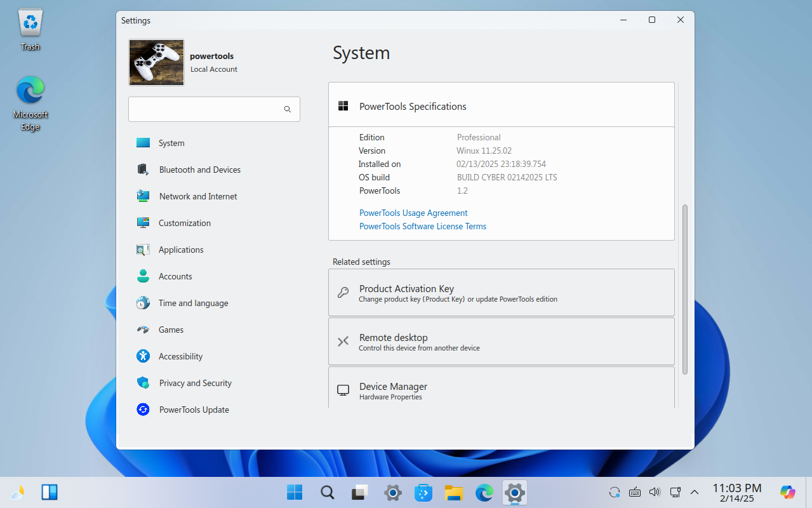
Task: Click the Applications sidebar icon
Action: (143, 250)
